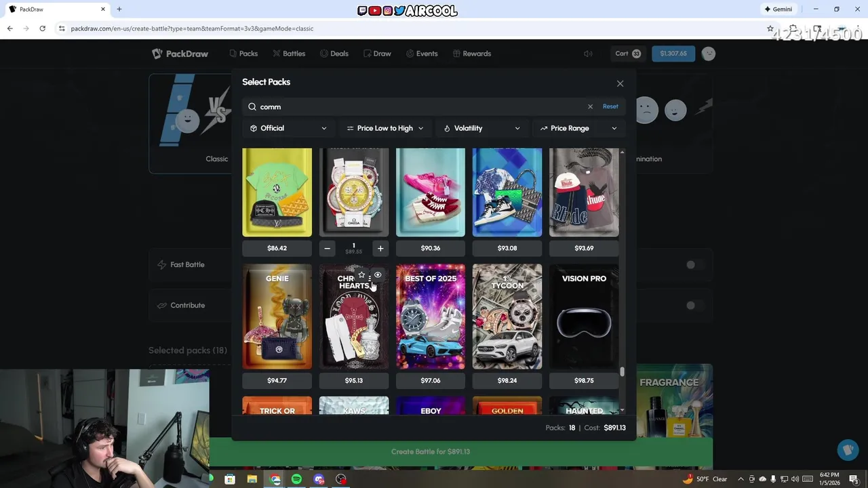Screen dimensions: 868x488
Task: Expand the Price Range dropdown
Action: coord(578,128)
